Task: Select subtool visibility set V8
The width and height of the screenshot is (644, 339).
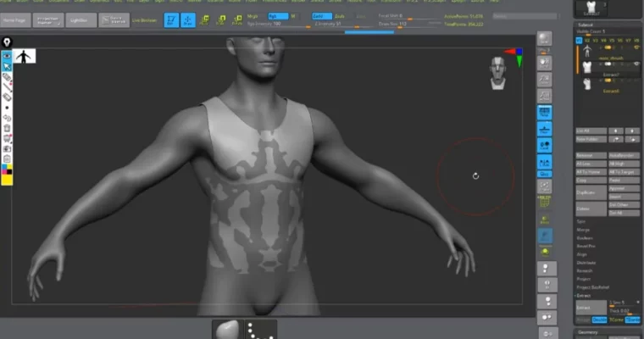Action: [x=636, y=41]
